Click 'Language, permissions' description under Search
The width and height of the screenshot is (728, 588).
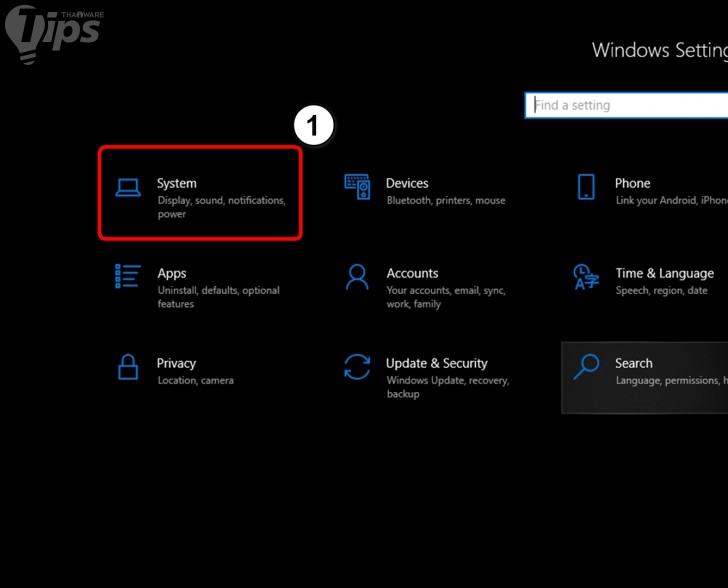pyautogui.click(x=671, y=381)
